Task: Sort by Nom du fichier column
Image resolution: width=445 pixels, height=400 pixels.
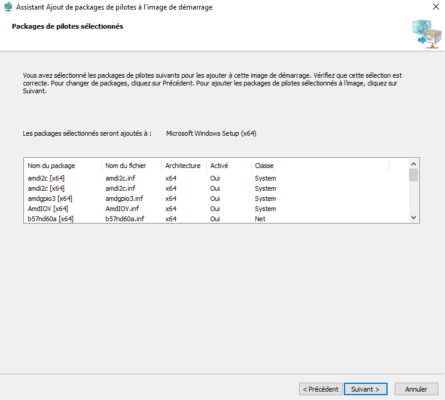Action: point(132,166)
